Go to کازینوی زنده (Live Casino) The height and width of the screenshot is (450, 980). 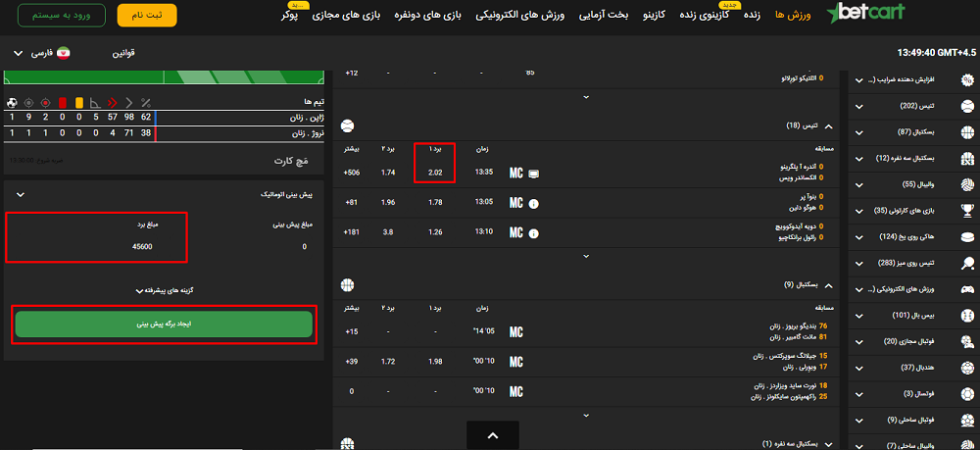tap(705, 15)
